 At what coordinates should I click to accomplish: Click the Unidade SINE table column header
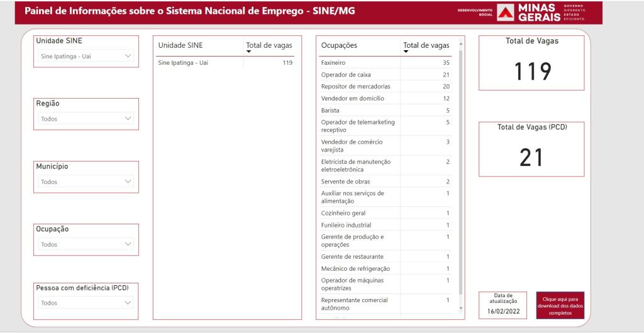pyautogui.click(x=180, y=46)
